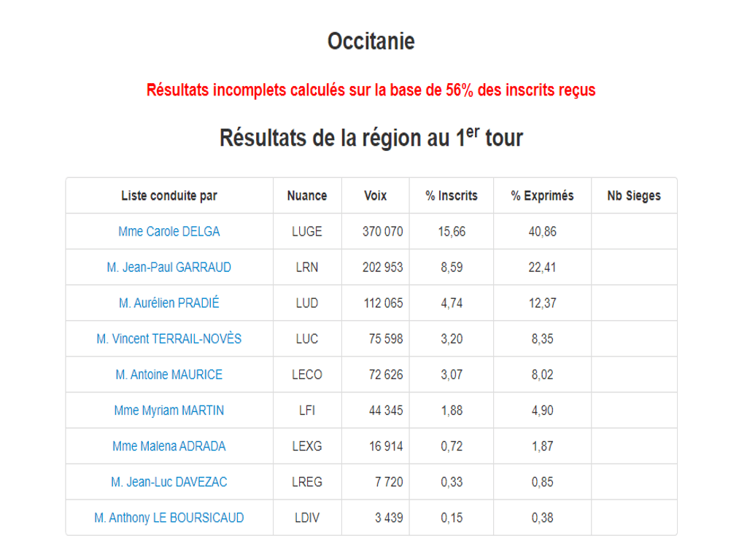Open the M. Anthony LE BOURSICAUD link
Screen dimensions: 747x560
pyautogui.click(x=169, y=518)
